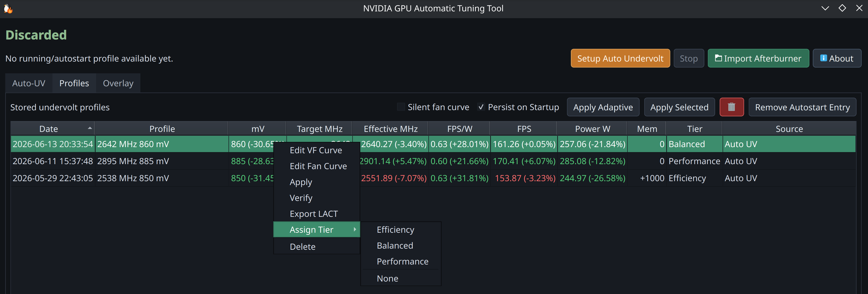Viewport: 868px width, 294px height.
Task: Sort by the FPS column header
Action: 524,129
